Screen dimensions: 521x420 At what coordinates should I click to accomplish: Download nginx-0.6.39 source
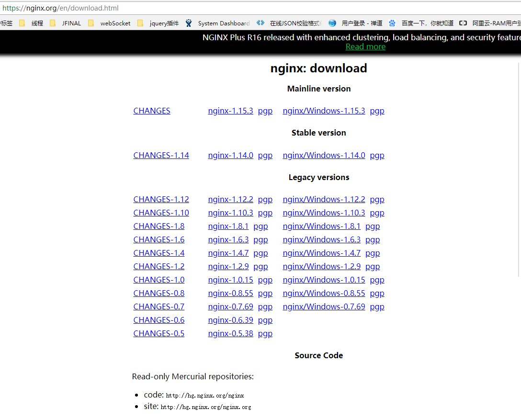[231, 320]
